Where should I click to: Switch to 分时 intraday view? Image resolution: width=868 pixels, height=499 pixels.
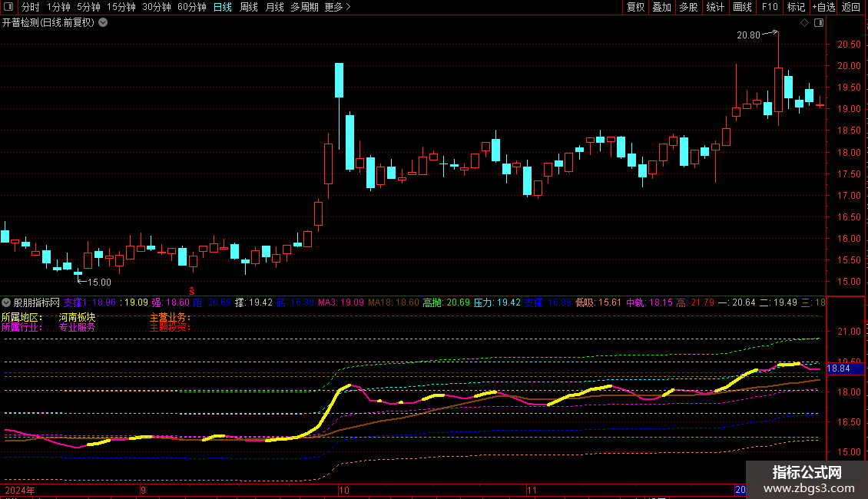click(31, 7)
